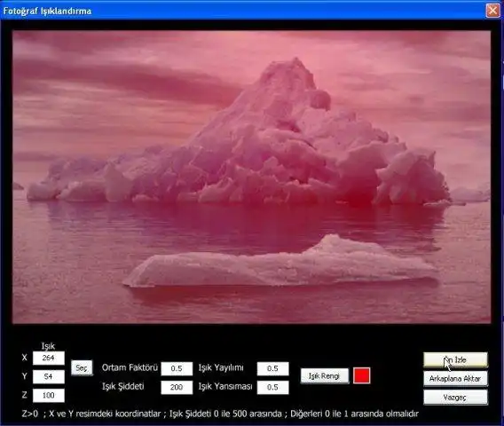Click the Işık Yayılımı value box
504x426 pixels.
[x=273, y=368]
